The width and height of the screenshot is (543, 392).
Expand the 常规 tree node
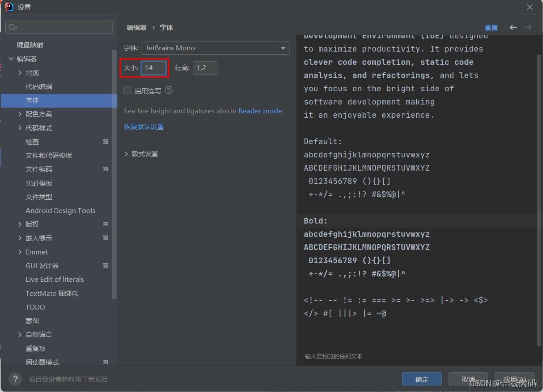click(20, 73)
